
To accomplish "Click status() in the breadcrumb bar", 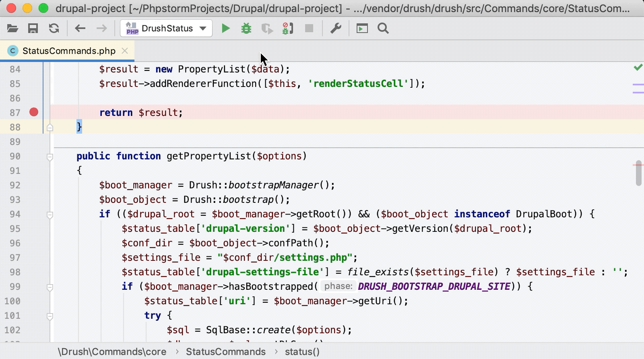I will click(x=302, y=352).
